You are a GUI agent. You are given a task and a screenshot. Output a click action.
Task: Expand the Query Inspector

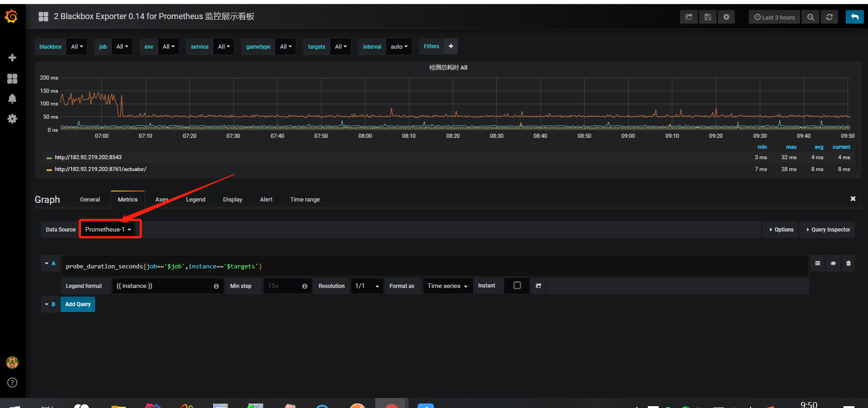tap(828, 230)
